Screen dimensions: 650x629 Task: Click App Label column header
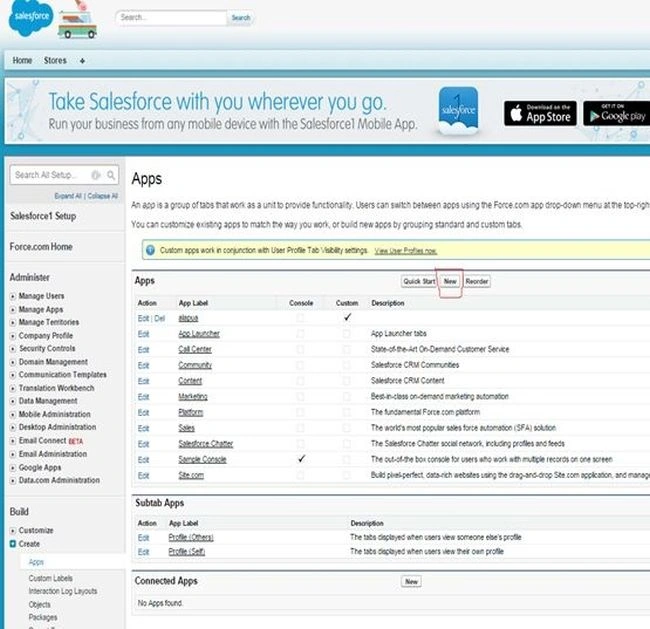tap(193, 303)
